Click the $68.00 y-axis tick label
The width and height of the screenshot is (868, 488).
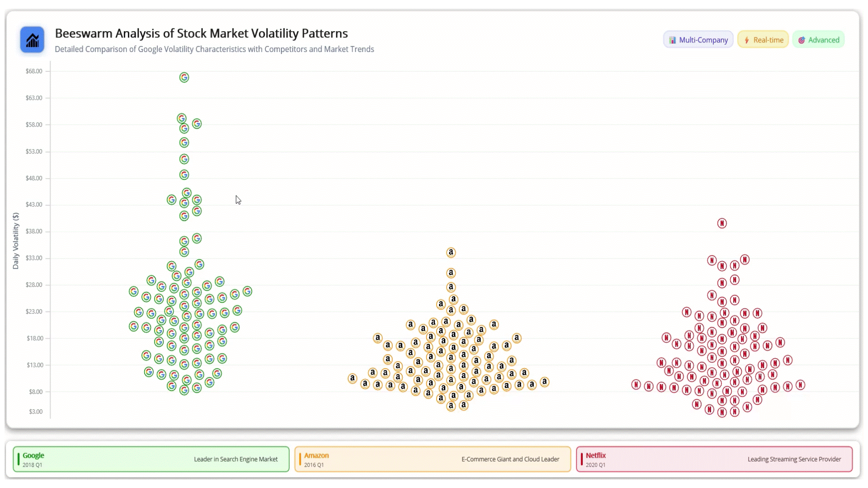pos(34,71)
